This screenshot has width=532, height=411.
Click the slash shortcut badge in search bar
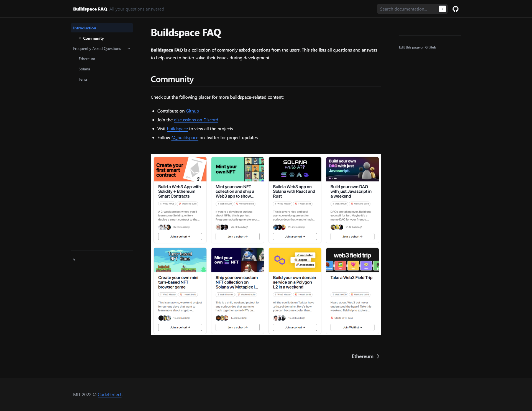coord(442,9)
